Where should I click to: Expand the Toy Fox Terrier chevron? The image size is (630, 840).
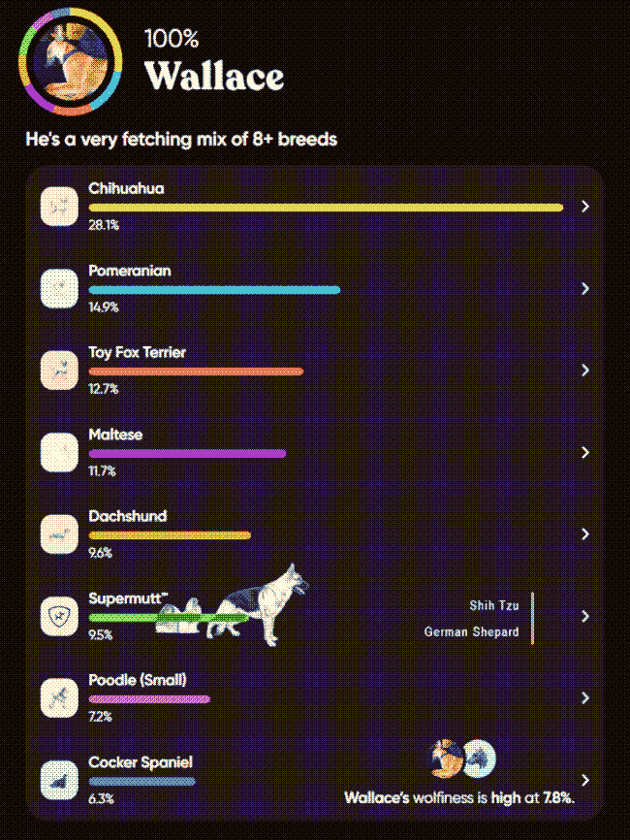(584, 370)
